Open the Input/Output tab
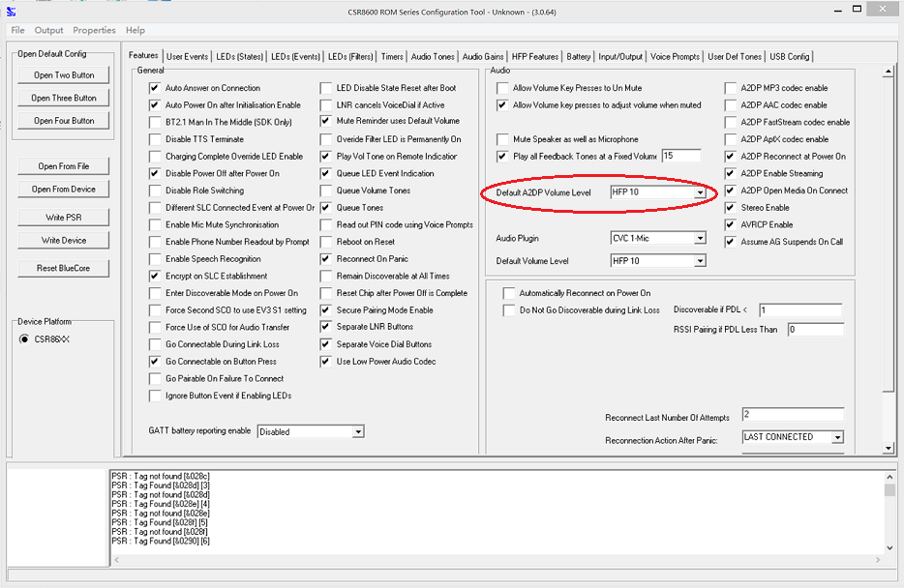 pyautogui.click(x=620, y=56)
